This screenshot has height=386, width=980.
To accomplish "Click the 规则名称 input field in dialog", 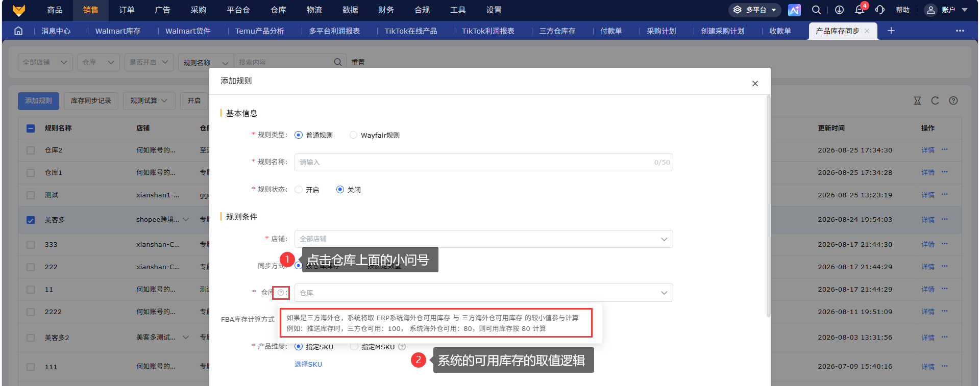I will click(483, 162).
